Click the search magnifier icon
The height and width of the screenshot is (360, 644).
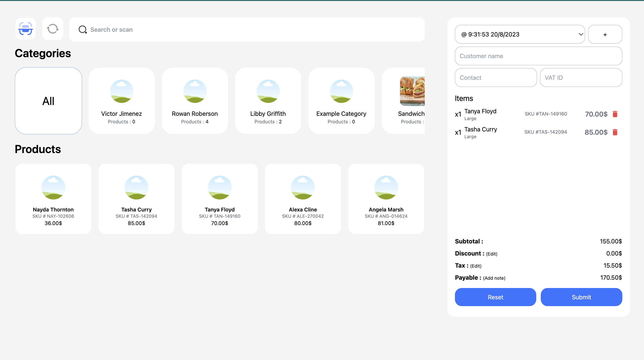pos(83,30)
